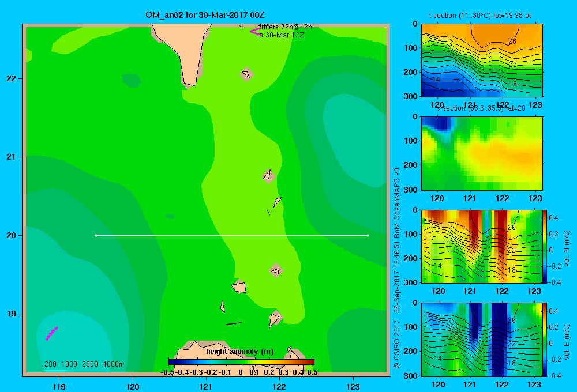Click the northward velocity color scale bar
Image resolution: width=577 pixels, height=392 pixels.
click(x=545, y=246)
